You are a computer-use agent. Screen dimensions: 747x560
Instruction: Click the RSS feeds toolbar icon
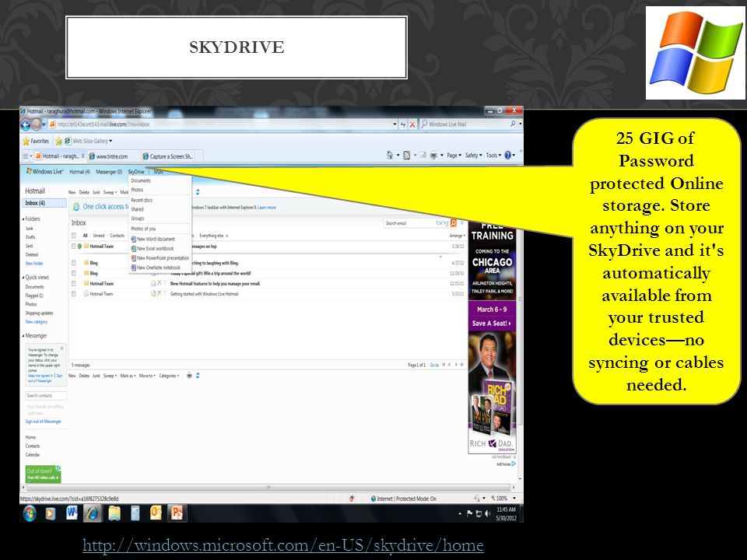(x=406, y=156)
